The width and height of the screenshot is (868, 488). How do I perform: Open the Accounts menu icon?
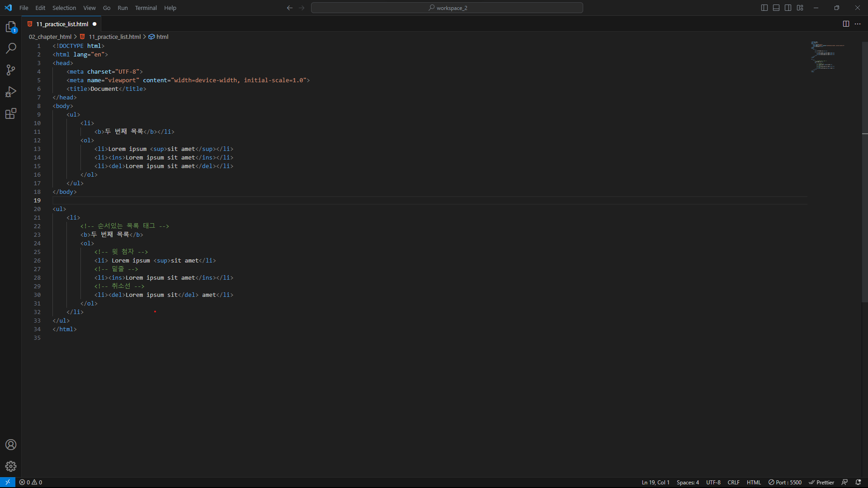(11, 445)
